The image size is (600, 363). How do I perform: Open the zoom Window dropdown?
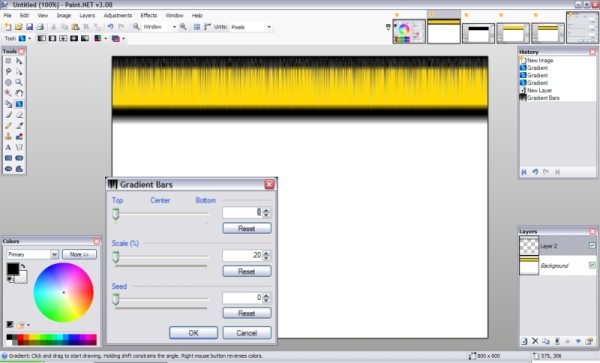tap(160, 27)
